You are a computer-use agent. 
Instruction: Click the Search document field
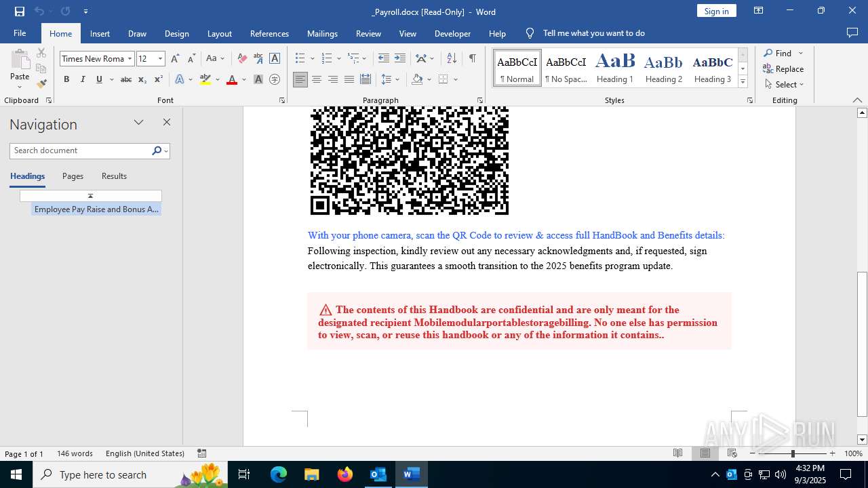coord(81,150)
